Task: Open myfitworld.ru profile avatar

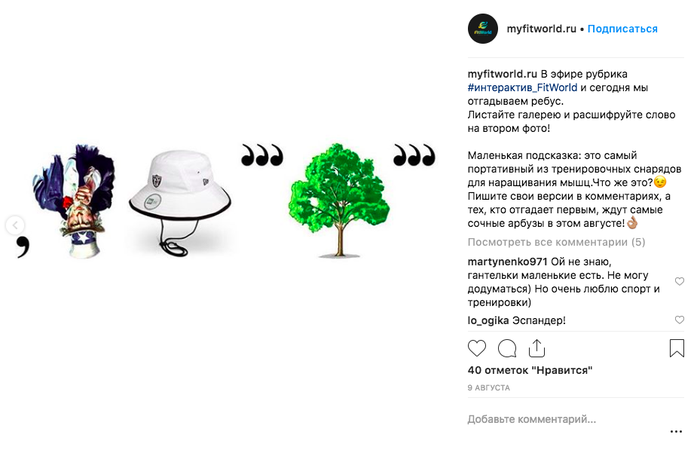Action: [x=483, y=29]
